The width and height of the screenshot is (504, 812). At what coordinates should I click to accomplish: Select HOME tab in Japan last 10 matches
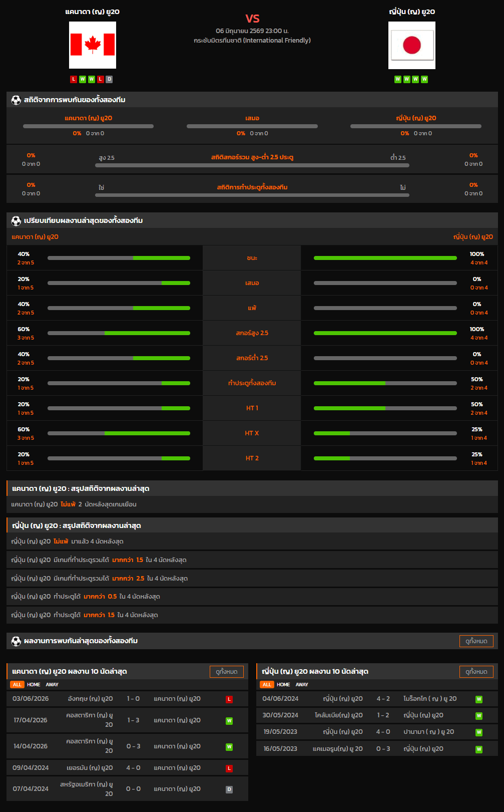point(283,684)
